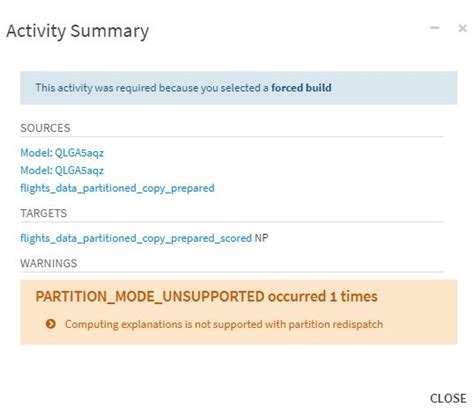Open the second Model: QLGA5aqz source link

click(62, 171)
